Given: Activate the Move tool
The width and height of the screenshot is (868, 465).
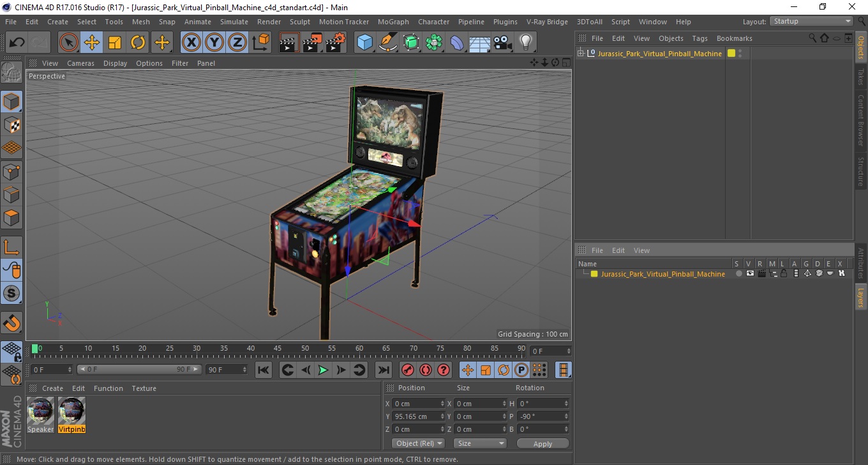Looking at the screenshot, I should pyautogui.click(x=92, y=43).
